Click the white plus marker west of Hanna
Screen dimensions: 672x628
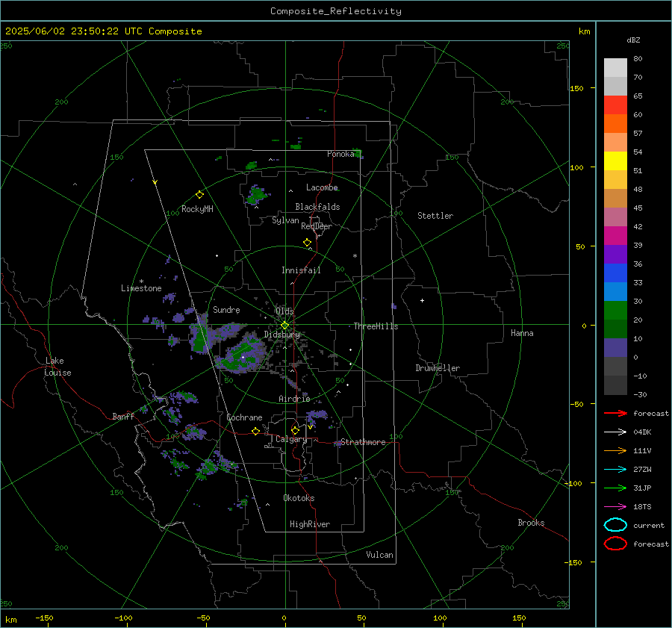422,300
